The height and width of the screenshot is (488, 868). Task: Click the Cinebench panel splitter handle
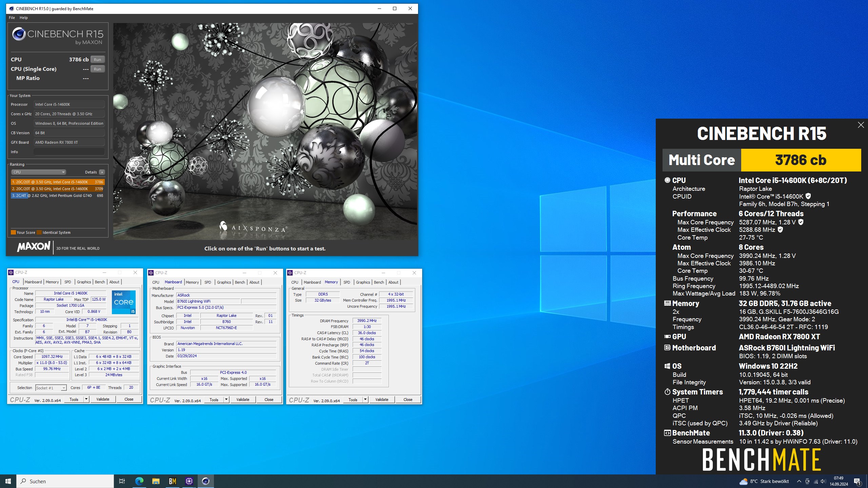[x=111, y=139]
